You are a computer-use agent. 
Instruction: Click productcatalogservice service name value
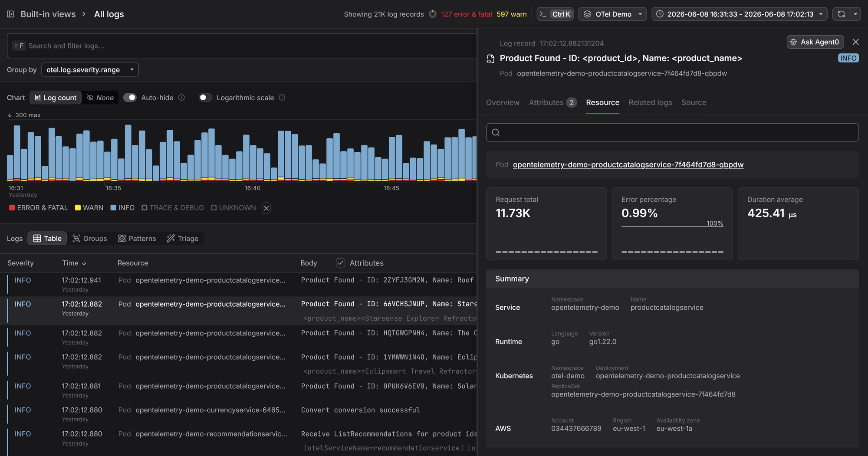coord(667,307)
